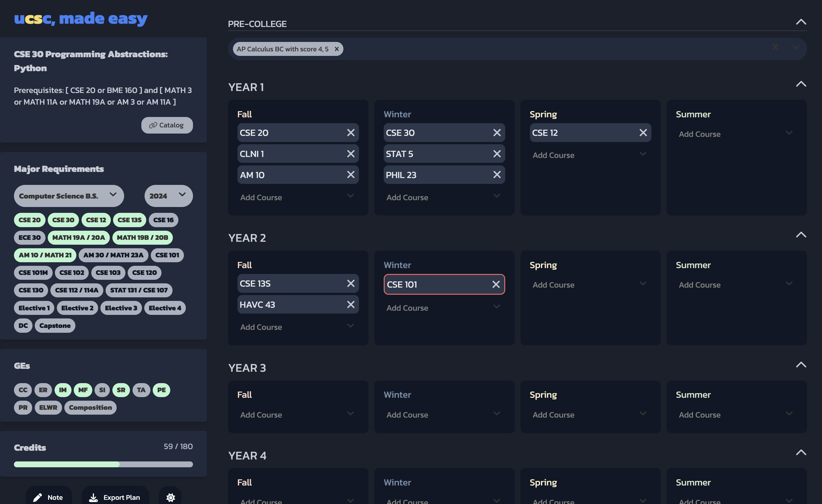Click the credits progress bar
822x504 pixels.
(103, 464)
